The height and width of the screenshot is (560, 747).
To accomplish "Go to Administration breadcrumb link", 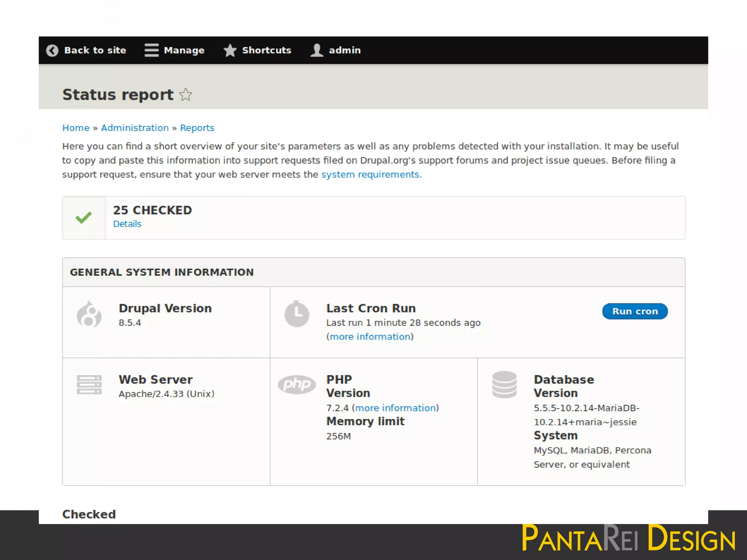I will 135,128.
